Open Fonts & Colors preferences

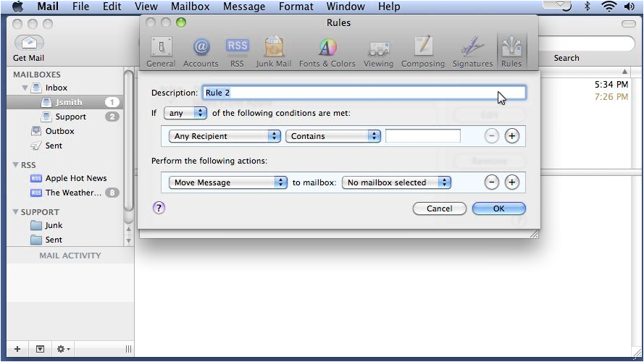327,52
